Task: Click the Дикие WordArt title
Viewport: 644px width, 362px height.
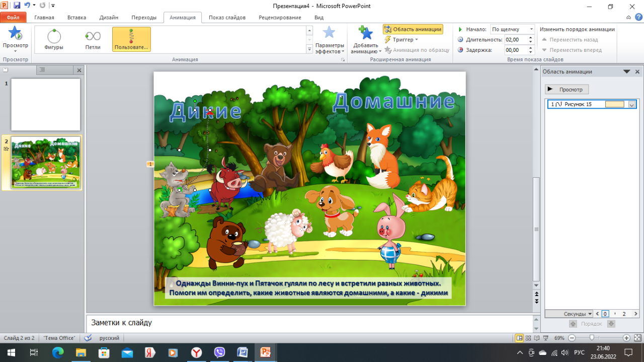Action: [x=205, y=111]
